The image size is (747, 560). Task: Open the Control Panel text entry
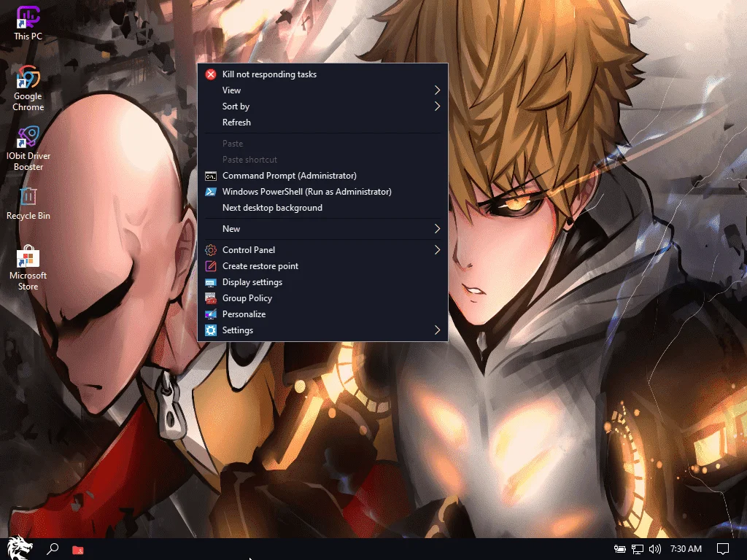click(x=248, y=250)
